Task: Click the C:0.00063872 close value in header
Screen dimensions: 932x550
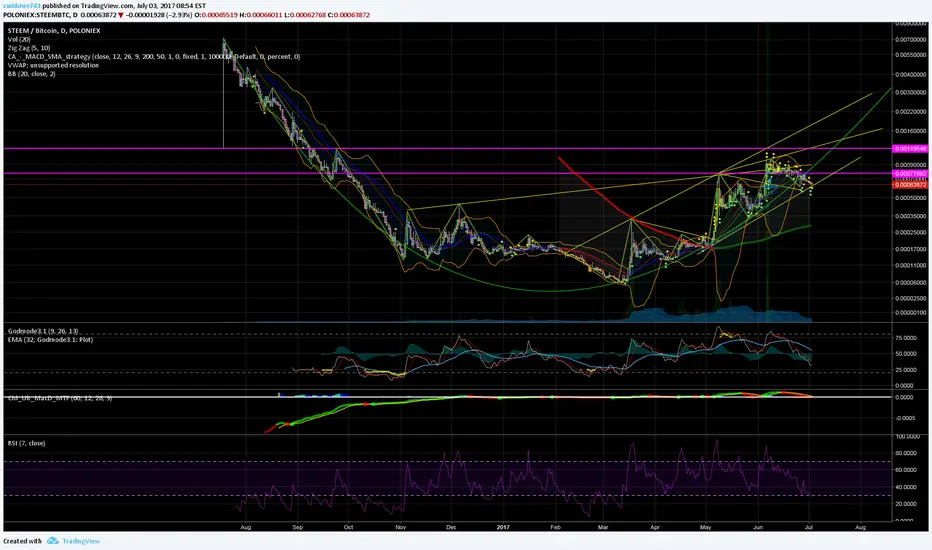Action: (349, 15)
